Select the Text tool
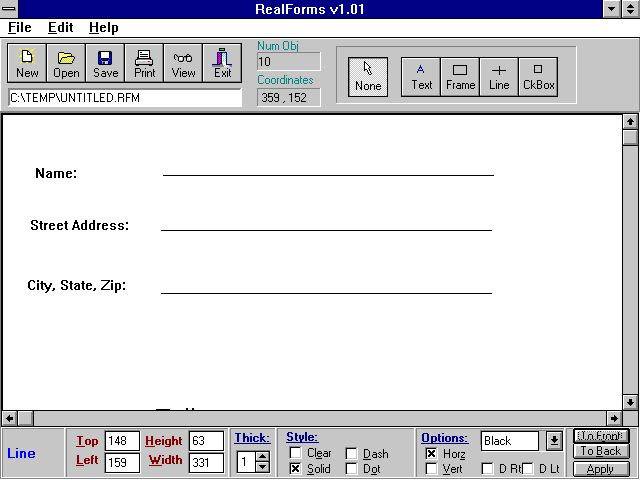The height and width of the screenshot is (480, 640). click(421, 76)
